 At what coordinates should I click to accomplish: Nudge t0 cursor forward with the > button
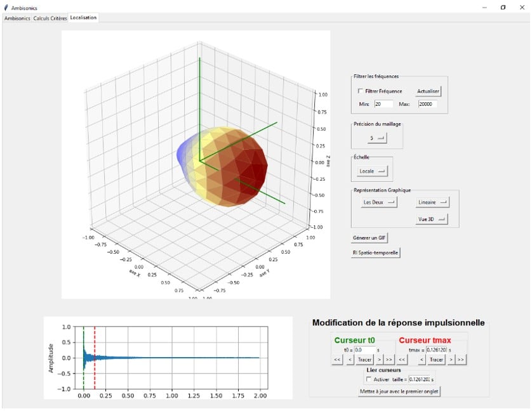coord(380,360)
